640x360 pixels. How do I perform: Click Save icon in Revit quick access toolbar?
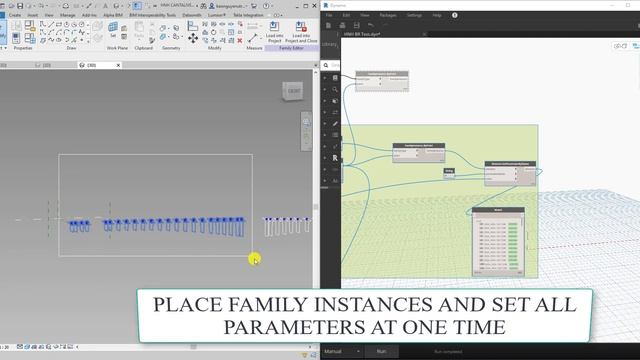[x=20, y=6]
